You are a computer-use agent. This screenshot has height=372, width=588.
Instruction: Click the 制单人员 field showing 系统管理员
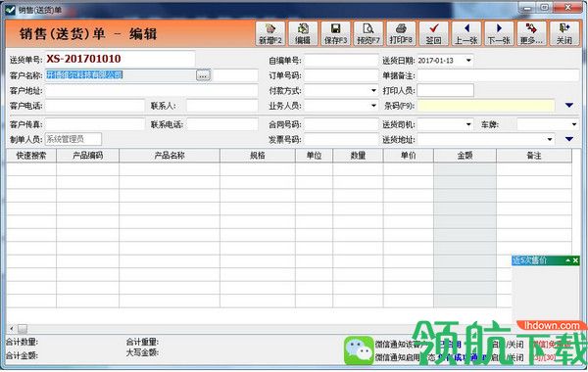click(x=73, y=139)
